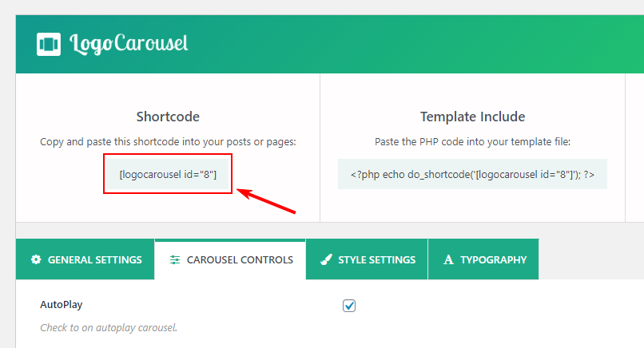
Task: Select the PHP do_shortcode template code box
Action: point(472,175)
